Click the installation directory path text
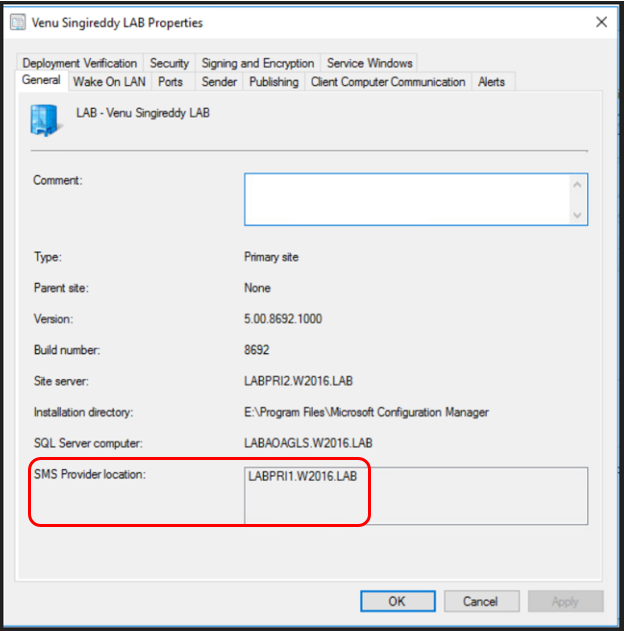Image resolution: width=624 pixels, height=631 pixels. coord(366,412)
